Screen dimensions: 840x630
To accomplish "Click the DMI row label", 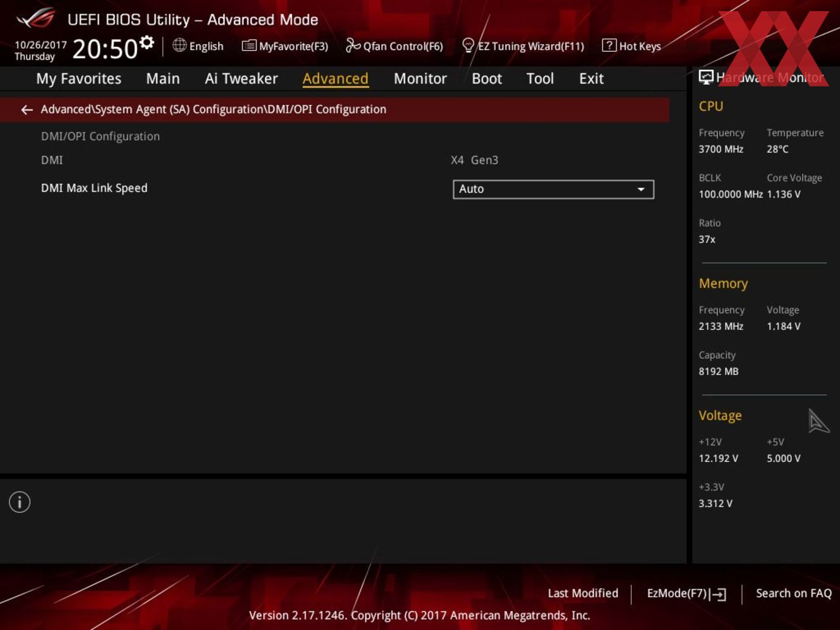I will [52, 160].
